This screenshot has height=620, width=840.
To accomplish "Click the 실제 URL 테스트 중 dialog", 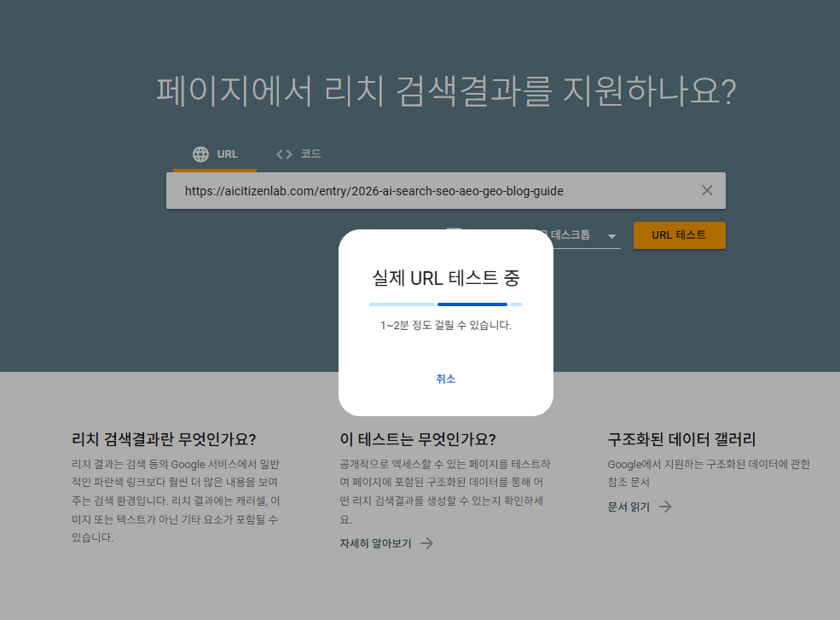I will point(445,322).
